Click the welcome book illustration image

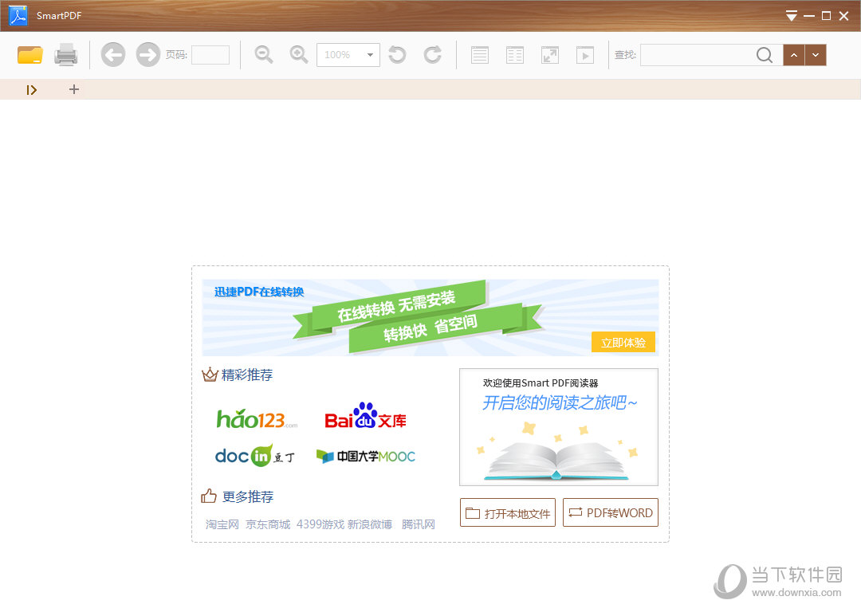[x=558, y=427]
